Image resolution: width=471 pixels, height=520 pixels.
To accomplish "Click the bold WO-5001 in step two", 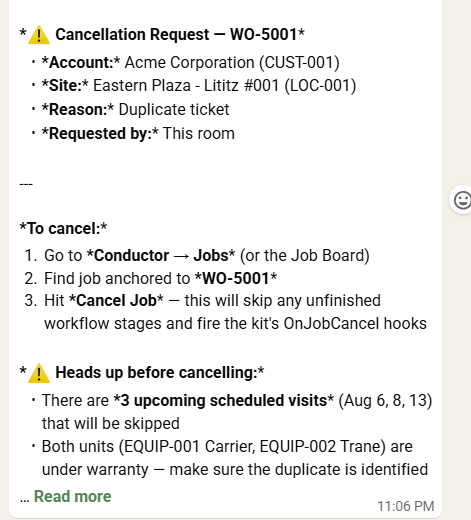I will [235, 279].
